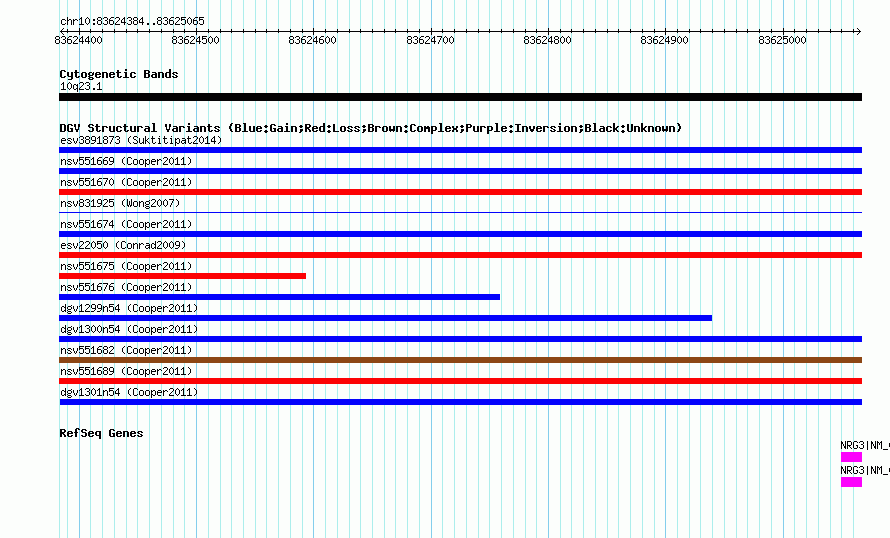The height and width of the screenshot is (538, 890).
Task: Click ruler tick label 83624600
Action: pyautogui.click(x=312, y=40)
